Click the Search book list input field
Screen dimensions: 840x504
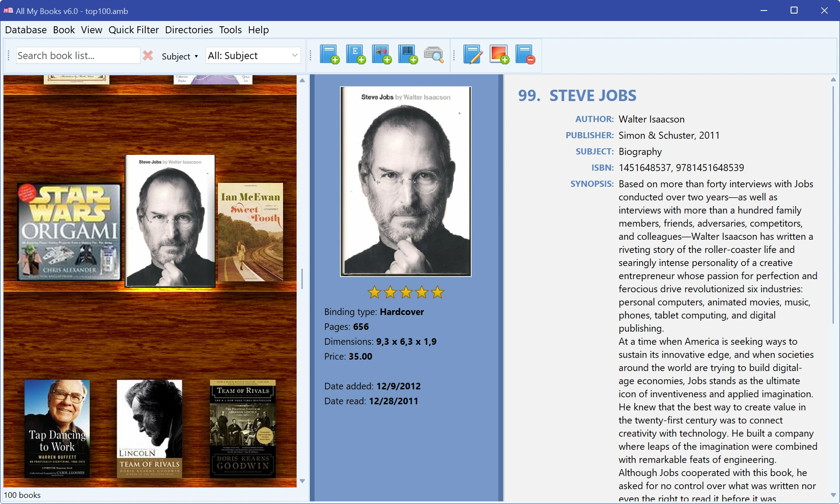78,56
